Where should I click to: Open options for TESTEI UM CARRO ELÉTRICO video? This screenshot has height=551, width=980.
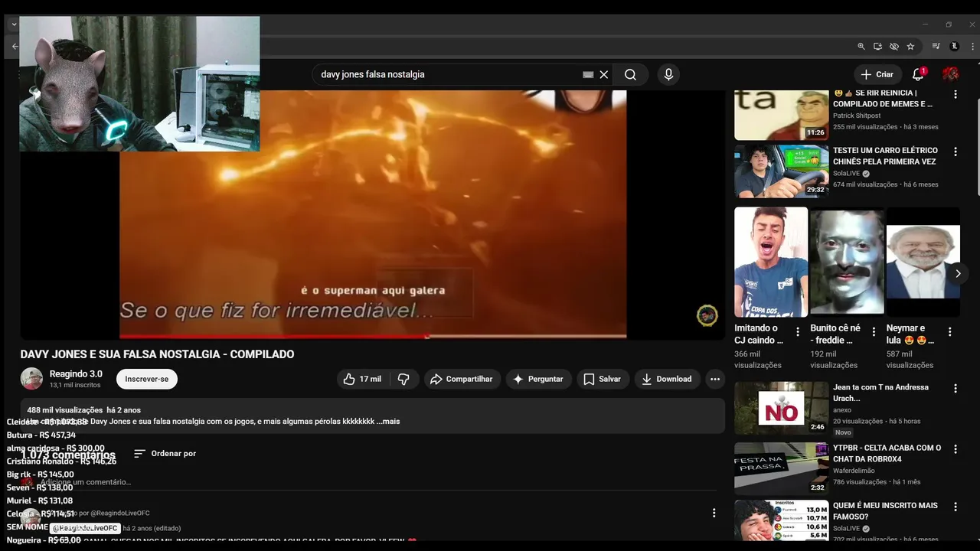click(955, 152)
